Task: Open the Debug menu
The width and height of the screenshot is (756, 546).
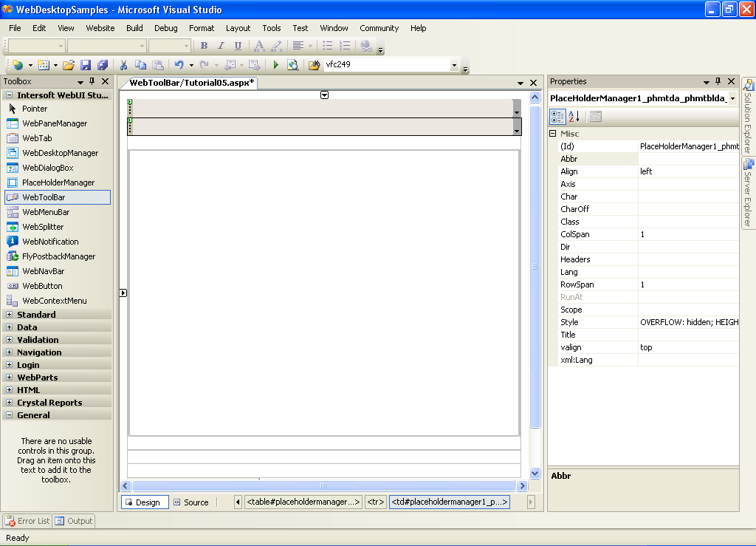Action: tap(165, 28)
